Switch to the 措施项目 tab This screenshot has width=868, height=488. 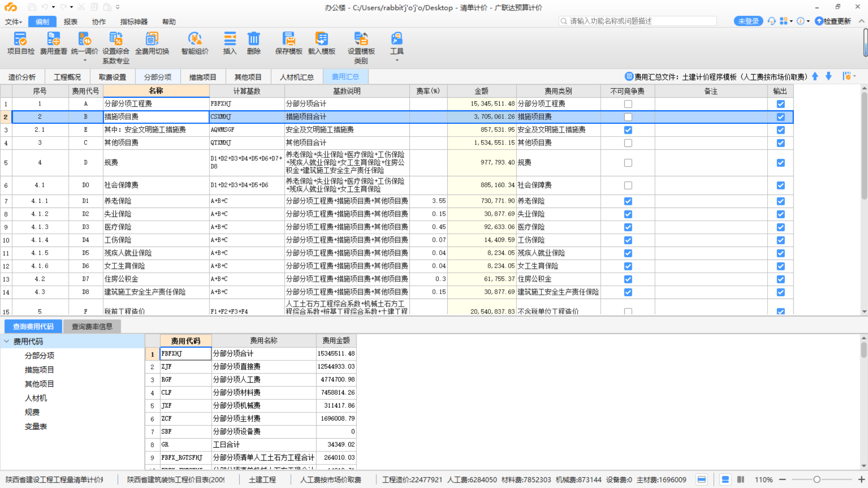(203, 77)
